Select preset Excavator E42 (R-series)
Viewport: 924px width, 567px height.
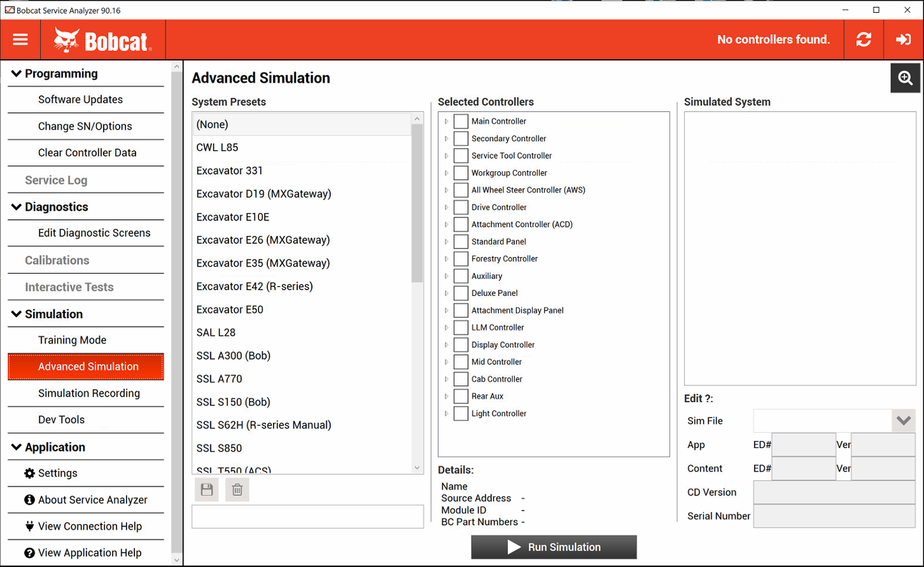302,286
